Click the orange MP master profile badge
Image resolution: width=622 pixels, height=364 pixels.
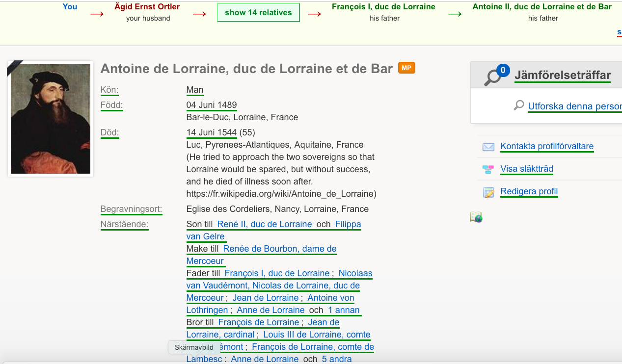point(406,68)
